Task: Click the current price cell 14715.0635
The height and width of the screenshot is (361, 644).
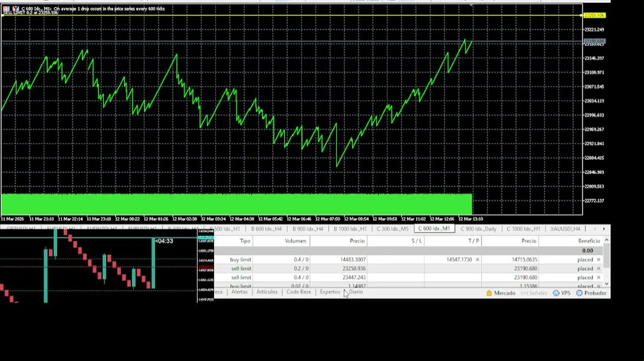Action: 524,260
